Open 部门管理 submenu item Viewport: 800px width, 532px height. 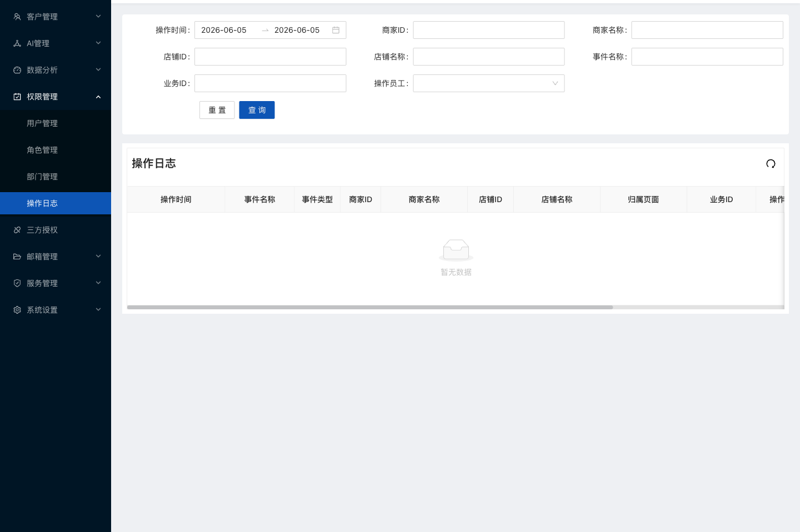point(56,177)
